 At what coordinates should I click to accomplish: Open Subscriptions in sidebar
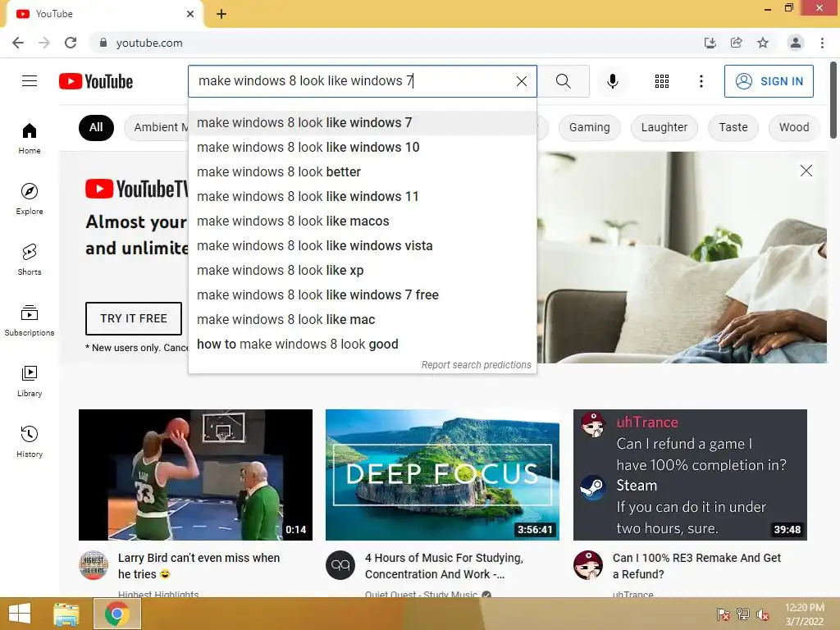pos(30,320)
